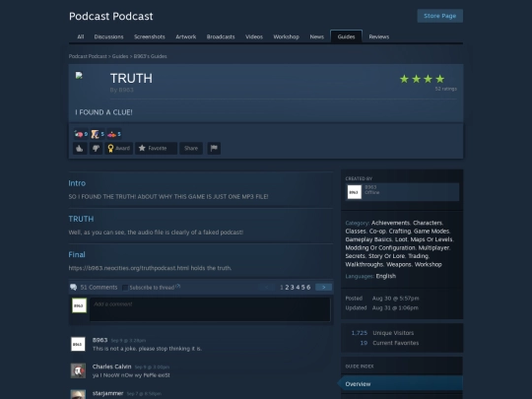Click the Maps Or Levels category link
Image resolution: width=532 pixels, height=399 pixels.
(432, 239)
